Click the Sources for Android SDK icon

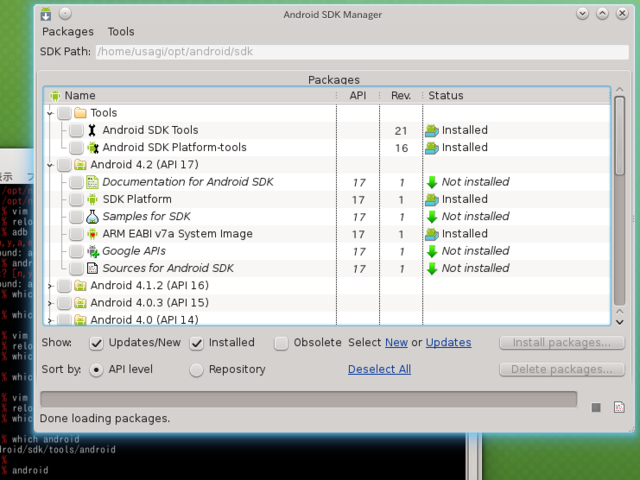[x=93, y=269]
